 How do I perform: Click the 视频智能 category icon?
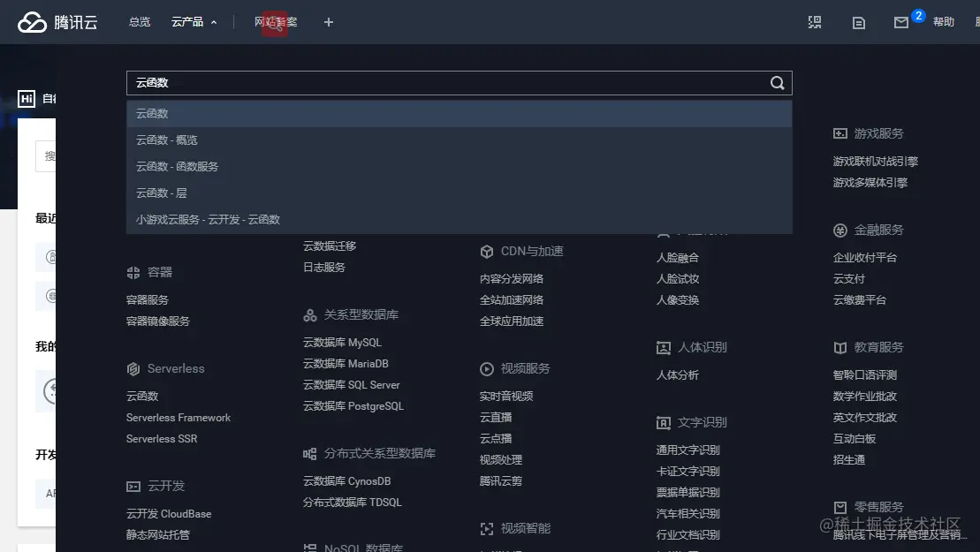(x=487, y=529)
